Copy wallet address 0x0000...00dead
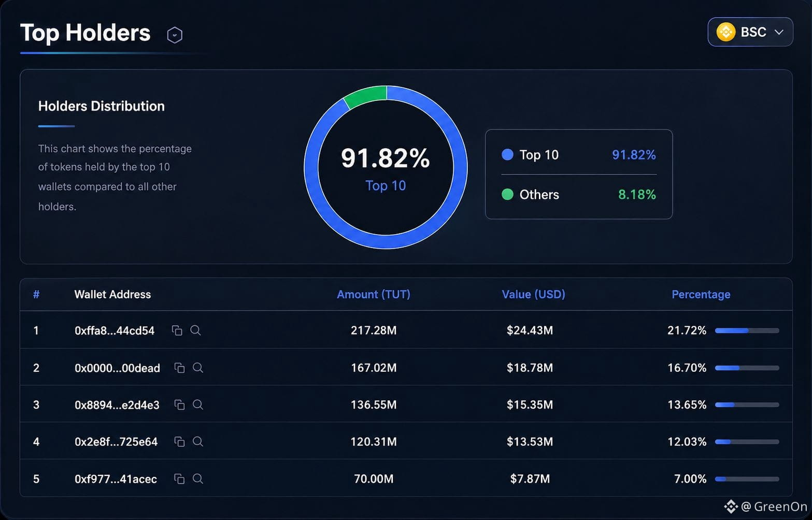This screenshot has width=812, height=520. 179,368
